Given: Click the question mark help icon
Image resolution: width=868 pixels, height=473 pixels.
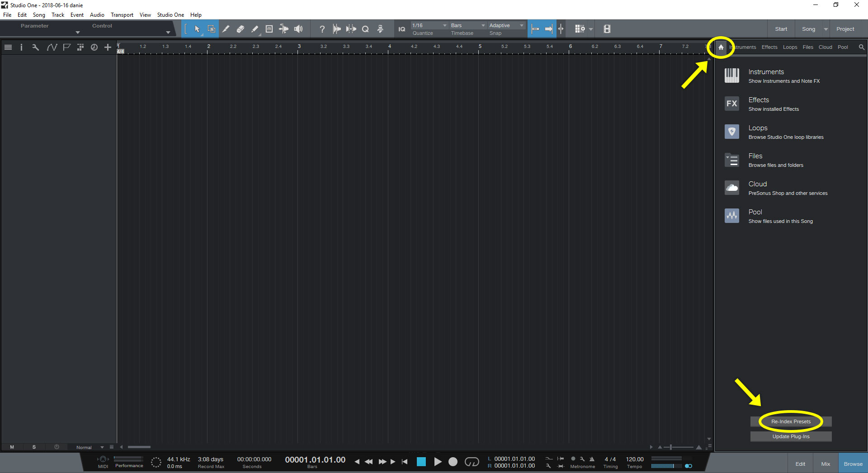Looking at the screenshot, I should [322, 29].
